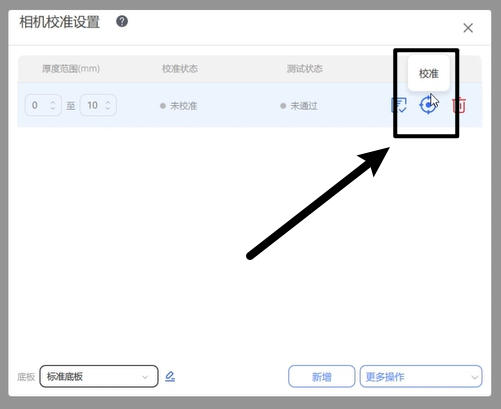Click the test checklist icon in row

point(399,105)
